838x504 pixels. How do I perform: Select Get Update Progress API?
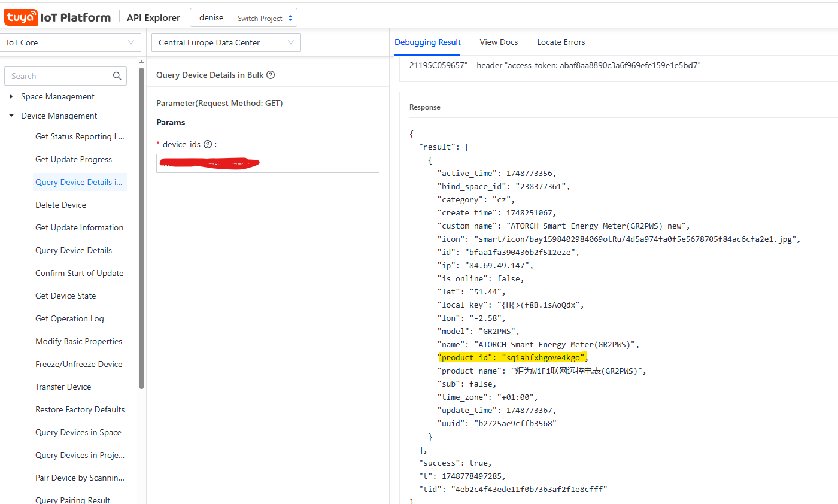point(74,159)
